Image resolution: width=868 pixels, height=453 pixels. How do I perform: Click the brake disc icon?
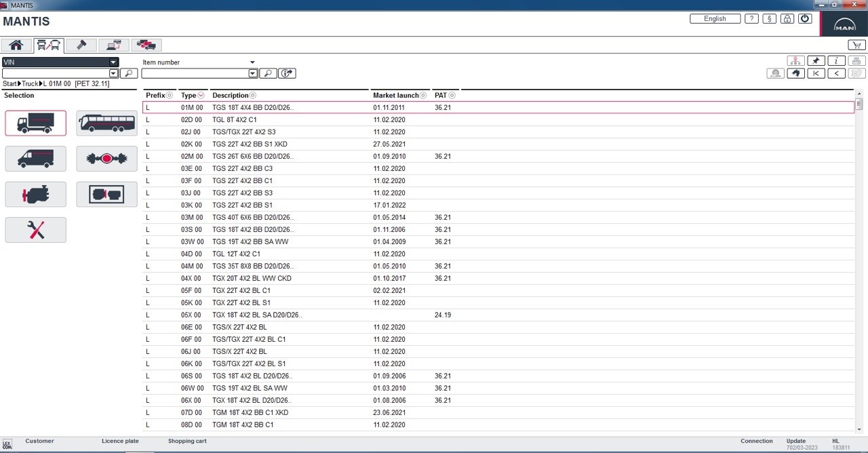pos(775,73)
